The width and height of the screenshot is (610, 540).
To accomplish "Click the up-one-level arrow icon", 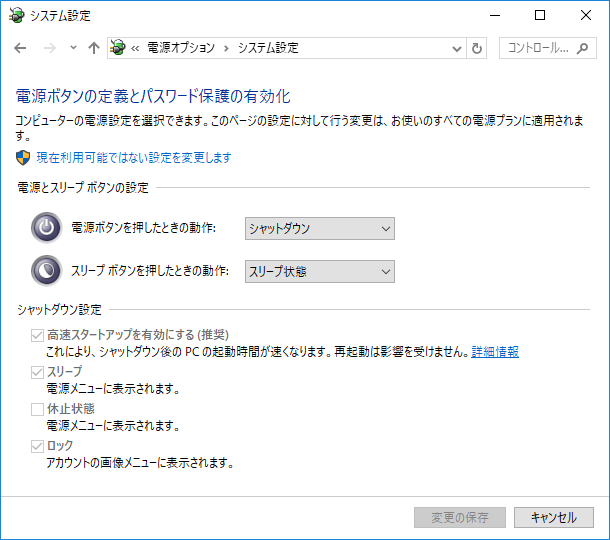I will [94, 48].
